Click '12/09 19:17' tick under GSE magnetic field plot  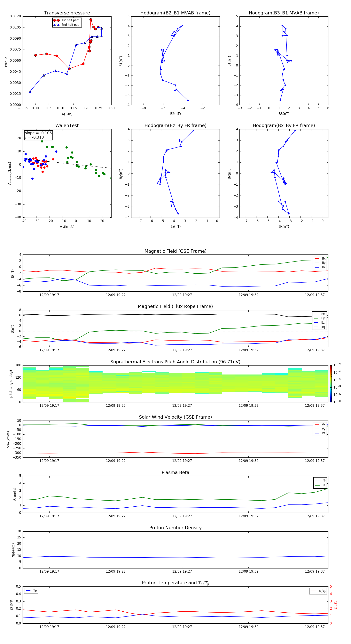click(49, 295)
